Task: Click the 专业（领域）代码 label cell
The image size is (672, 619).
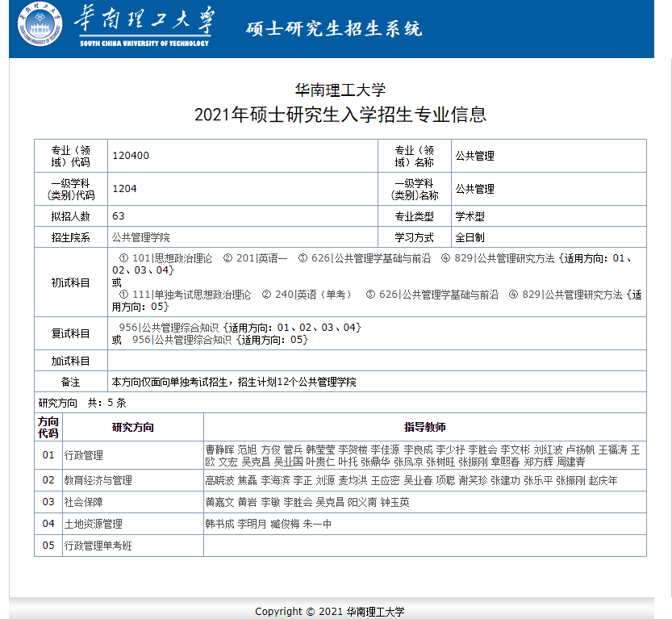Action: click(71, 156)
